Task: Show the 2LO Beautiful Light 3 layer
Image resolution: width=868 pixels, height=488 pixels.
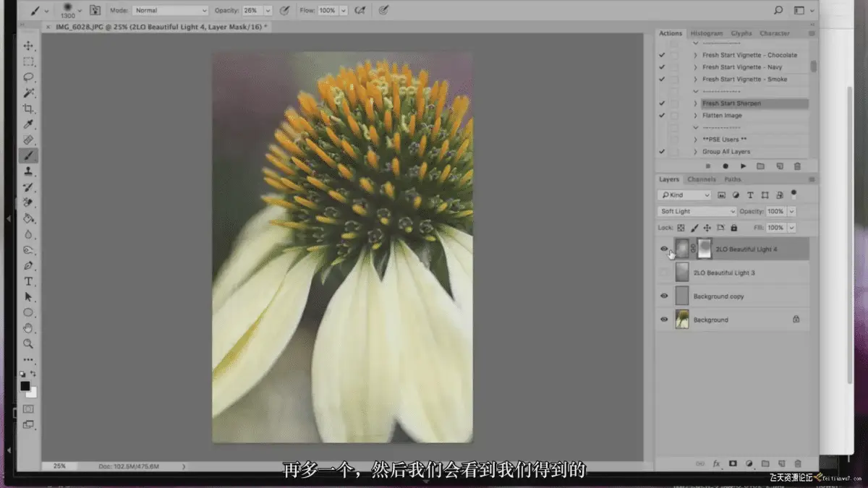Action: [664, 273]
